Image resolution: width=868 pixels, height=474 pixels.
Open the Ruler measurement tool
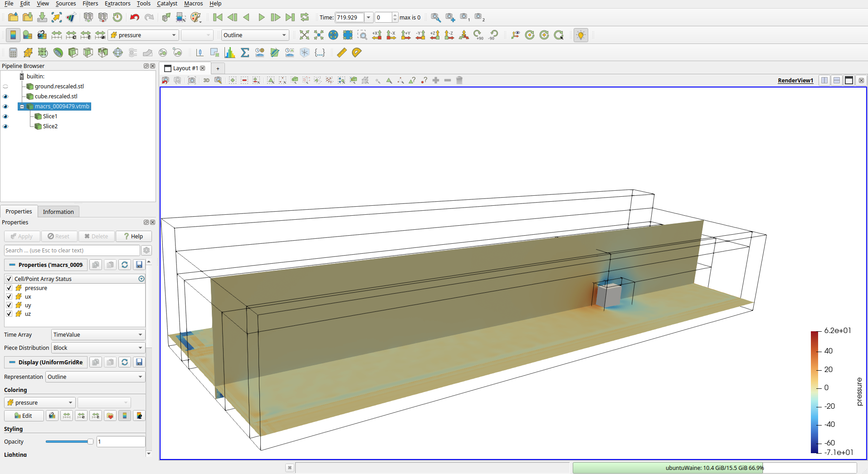pyautogui.click(x=342, y=53)
